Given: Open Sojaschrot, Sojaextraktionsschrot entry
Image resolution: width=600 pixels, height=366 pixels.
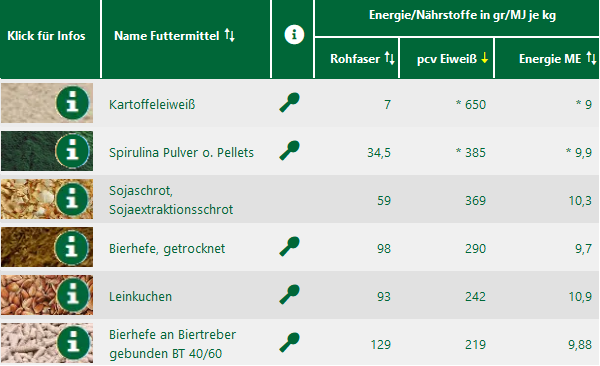Looking at the screenshot, I should 171,200.
